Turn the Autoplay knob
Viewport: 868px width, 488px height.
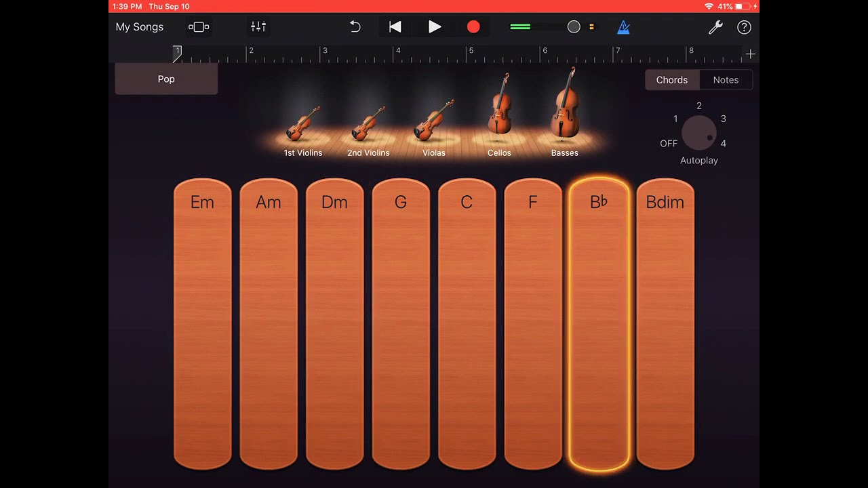tap(699, 133)
